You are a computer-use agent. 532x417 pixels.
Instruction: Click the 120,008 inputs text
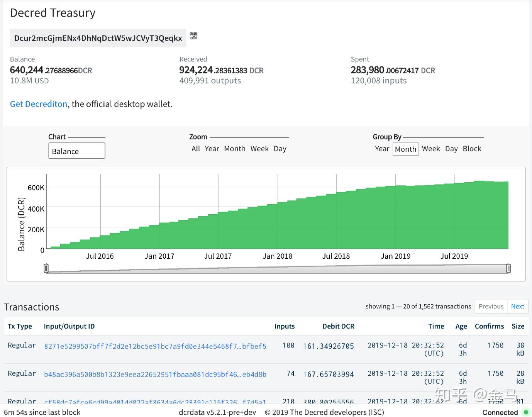(379, 81)
